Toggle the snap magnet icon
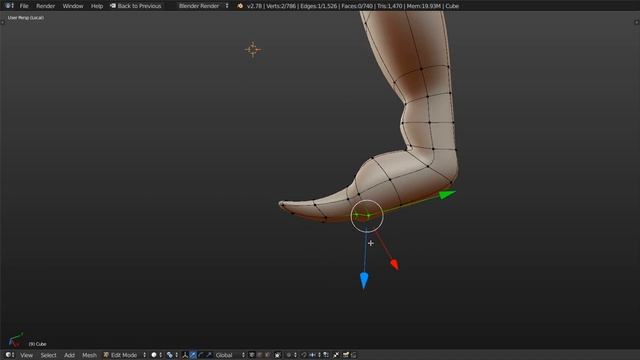The width and height of the screenshot is (640, 360). 304,355
